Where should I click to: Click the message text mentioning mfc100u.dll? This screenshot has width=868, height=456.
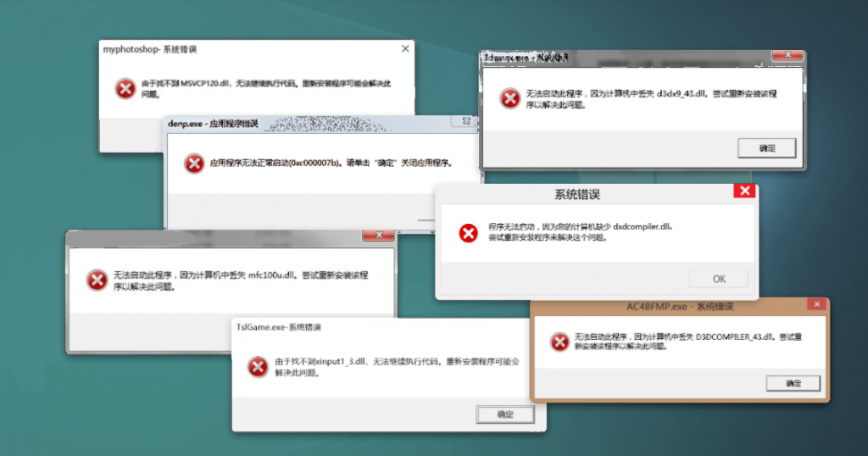tap(241, 281)
